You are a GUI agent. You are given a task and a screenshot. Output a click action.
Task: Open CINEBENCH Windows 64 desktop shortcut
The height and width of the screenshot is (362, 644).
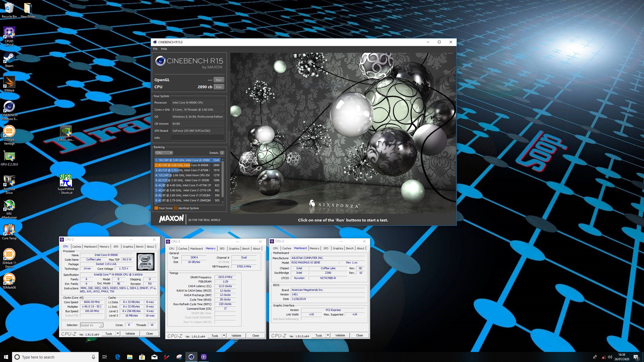[x=9, y=111]
